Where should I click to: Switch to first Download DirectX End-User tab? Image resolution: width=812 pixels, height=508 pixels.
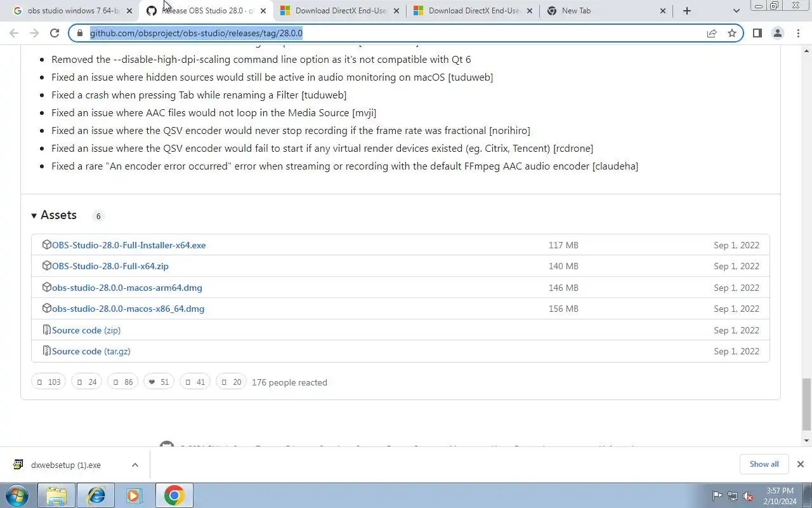[341, 11]
